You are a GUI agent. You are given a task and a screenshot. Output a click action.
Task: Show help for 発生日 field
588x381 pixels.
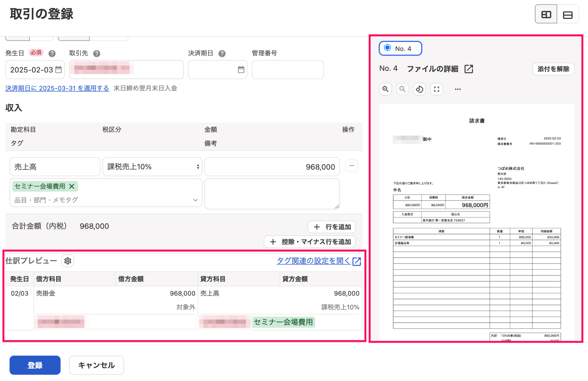coord(52,53)
